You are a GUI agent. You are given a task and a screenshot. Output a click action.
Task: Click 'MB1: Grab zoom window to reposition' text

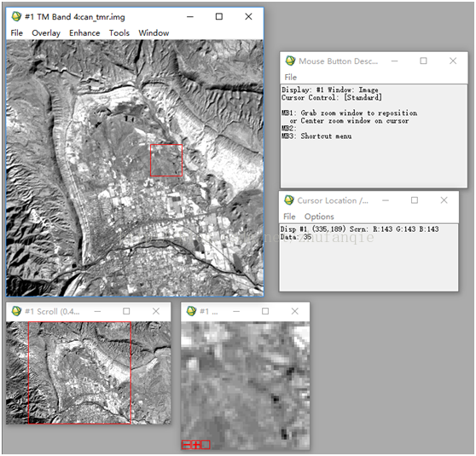(x=349, y=113)
